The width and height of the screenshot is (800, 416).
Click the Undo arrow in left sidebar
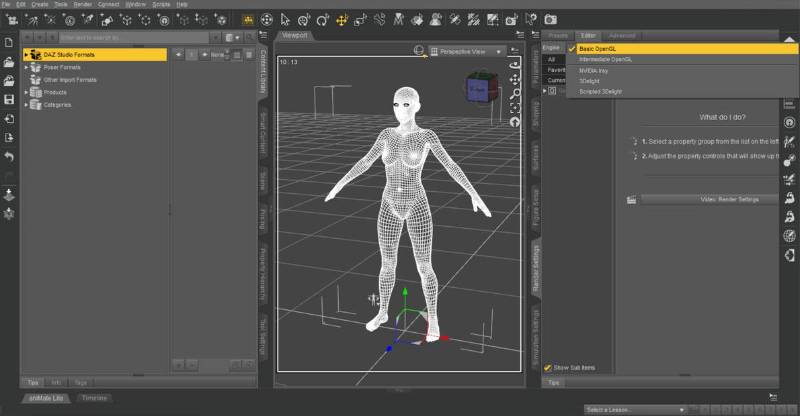[x=9, y=156]
